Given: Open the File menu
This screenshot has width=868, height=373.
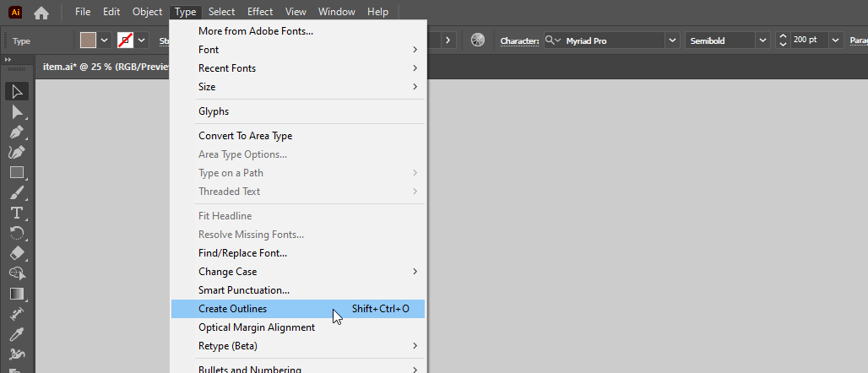Looking at the screenshot, I should pyautogui.click(x=83, y=12).
